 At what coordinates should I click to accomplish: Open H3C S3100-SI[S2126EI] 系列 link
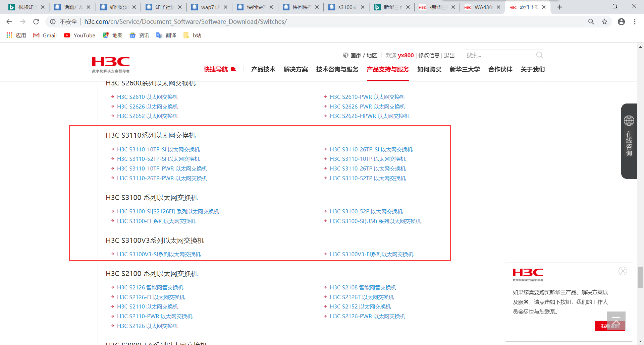(x=168, y=211)
